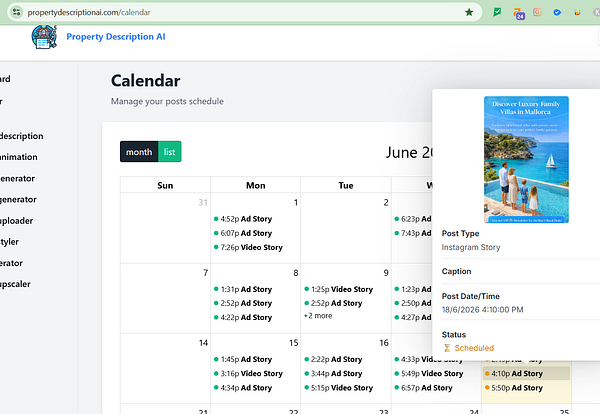Click the bookmark star icon
The width and height of the screenshot is (600, 414).
tap(469, 12)
